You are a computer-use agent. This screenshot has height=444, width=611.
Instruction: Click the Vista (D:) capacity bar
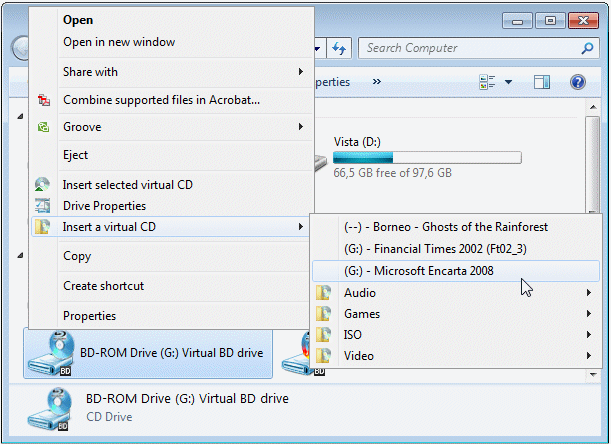click(426, 157)
